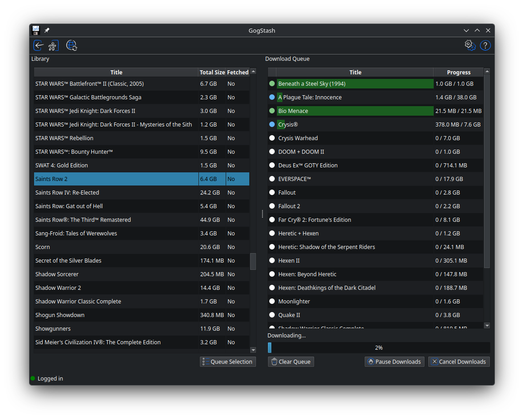Open the settings gear icon
Screen dimensions: 524x420
[470, 45]
